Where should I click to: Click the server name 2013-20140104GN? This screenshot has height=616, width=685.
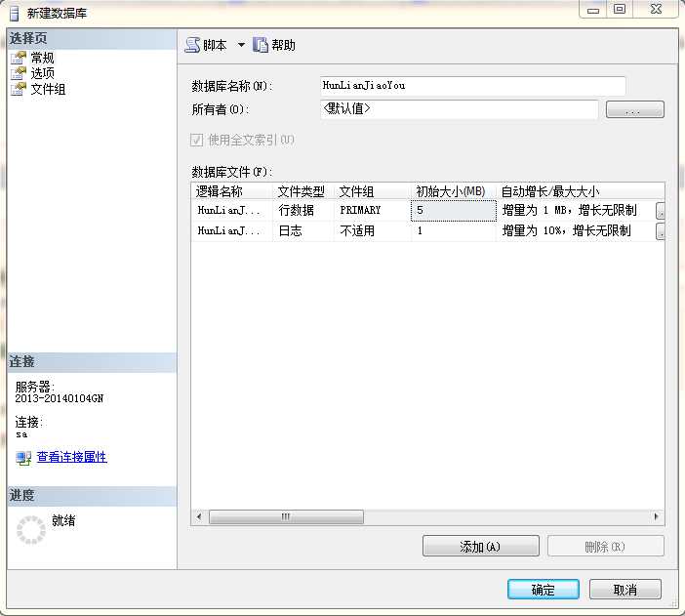click(x=59, y=398)
